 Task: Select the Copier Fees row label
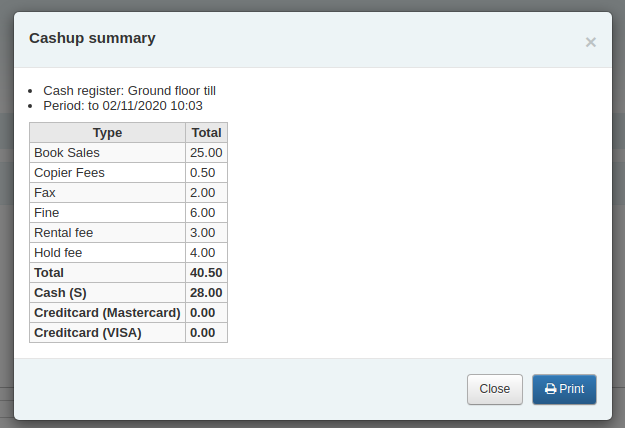69,173
